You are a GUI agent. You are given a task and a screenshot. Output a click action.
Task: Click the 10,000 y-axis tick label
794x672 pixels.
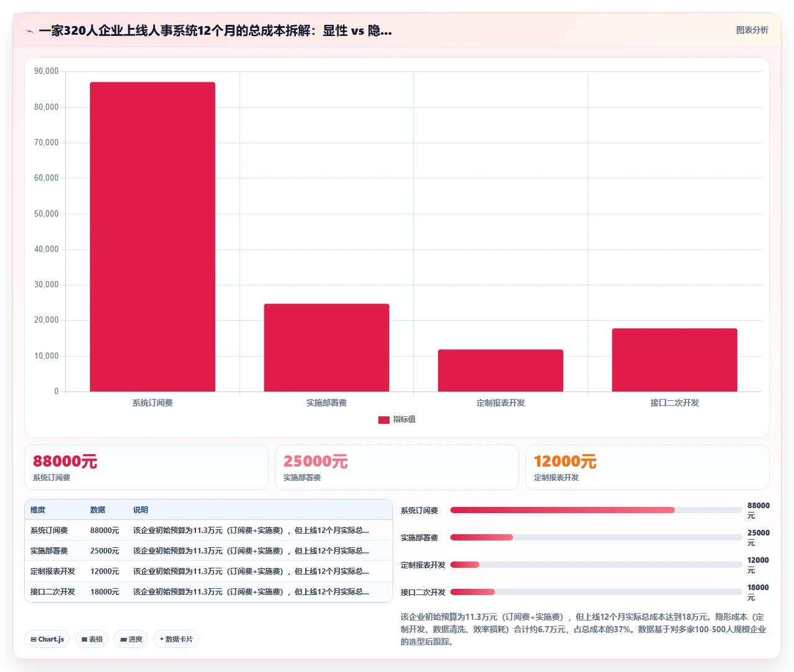click(x=47, y=356)
